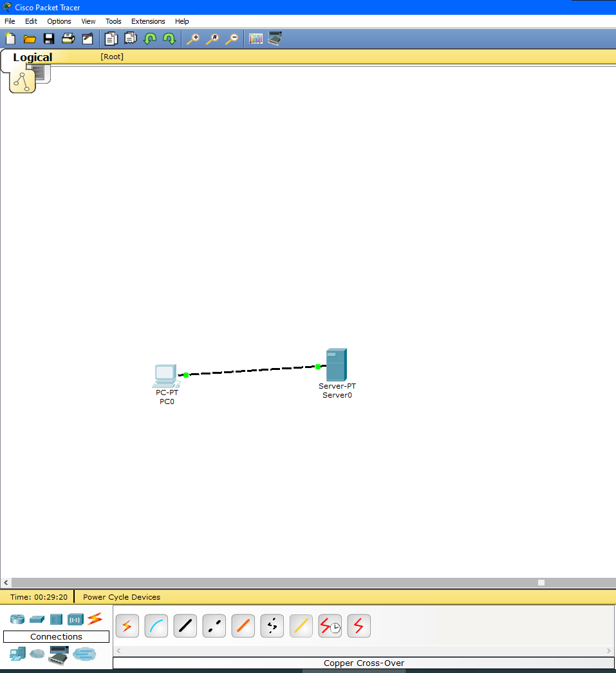616x673 pixels.
Task: Choose the Copper Straight-Through black cable
Action: (x=185, y=626)
